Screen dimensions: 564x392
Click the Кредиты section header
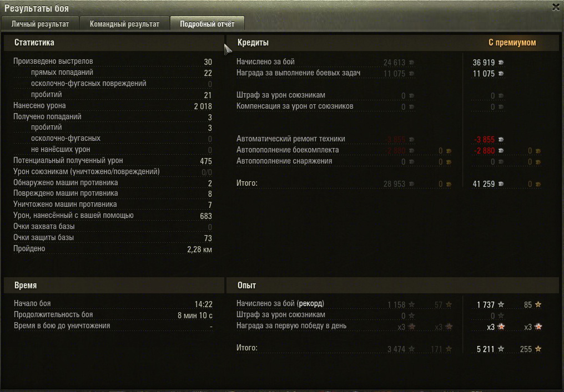pos(253,42)
